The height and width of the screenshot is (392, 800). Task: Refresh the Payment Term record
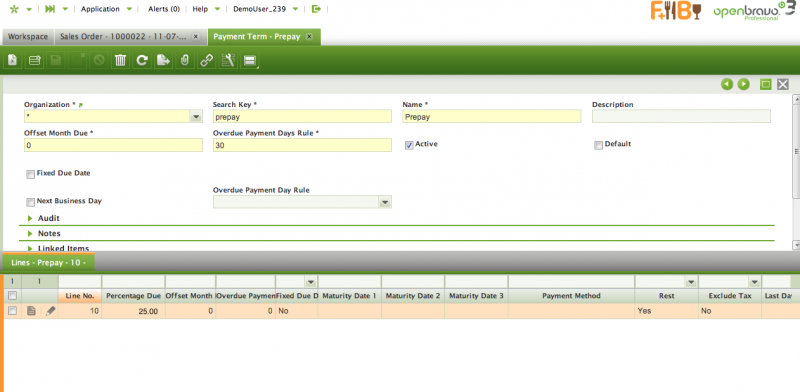click(142, 60)
